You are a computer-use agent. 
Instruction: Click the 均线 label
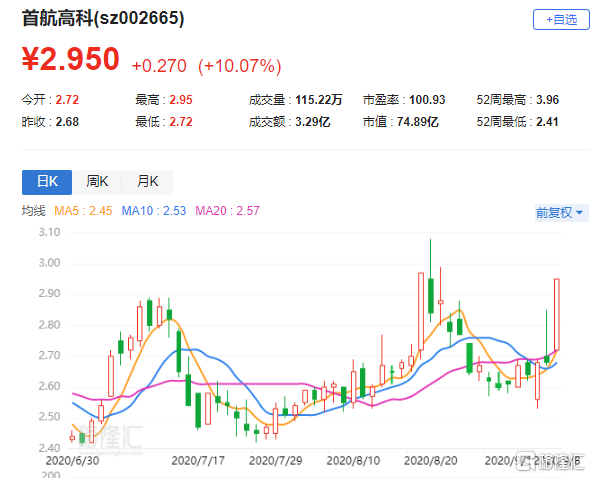[34, 211]
